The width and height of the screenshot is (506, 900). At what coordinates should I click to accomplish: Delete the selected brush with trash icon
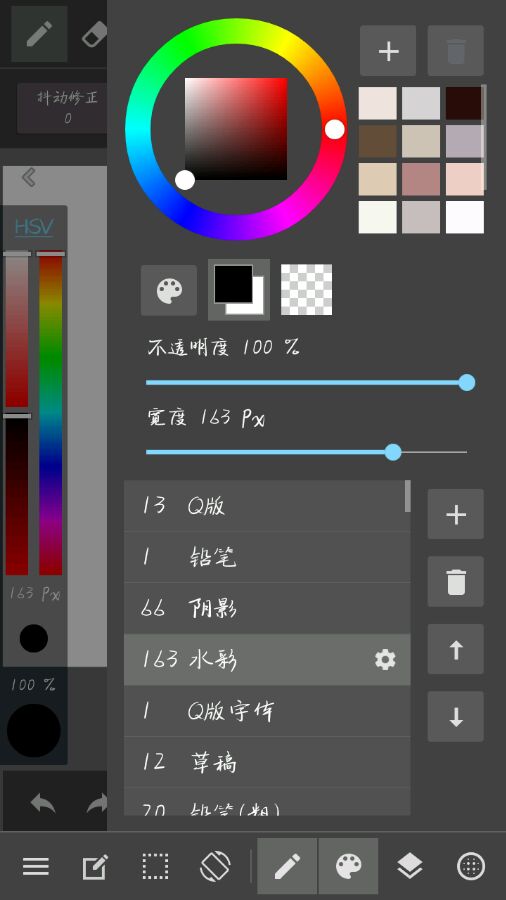pos(456,581)
